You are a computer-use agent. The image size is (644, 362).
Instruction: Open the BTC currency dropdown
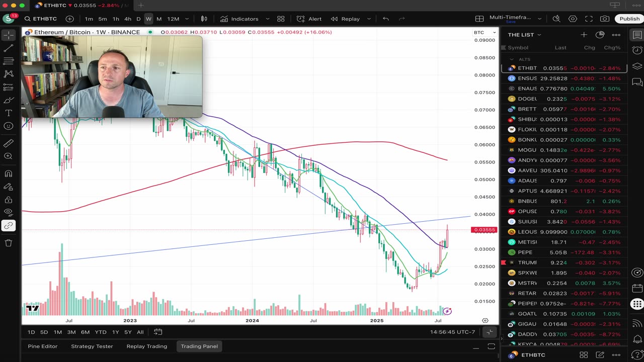tap(485, 32)
